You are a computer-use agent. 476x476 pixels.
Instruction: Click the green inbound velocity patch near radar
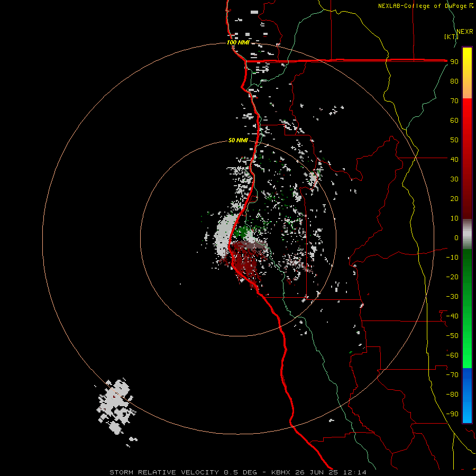pos(241,232)
